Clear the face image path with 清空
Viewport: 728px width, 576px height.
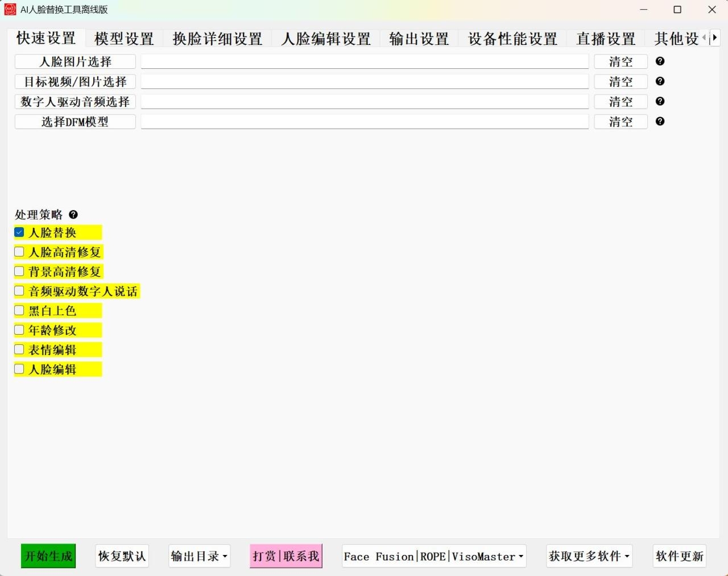pos(621,61)
